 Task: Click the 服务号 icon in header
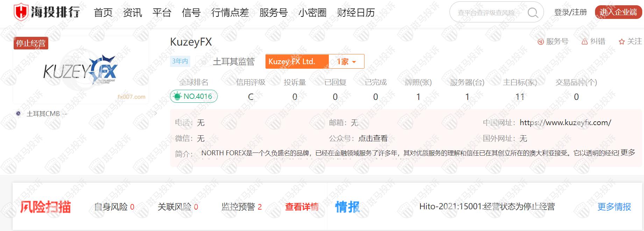[540, 42]
